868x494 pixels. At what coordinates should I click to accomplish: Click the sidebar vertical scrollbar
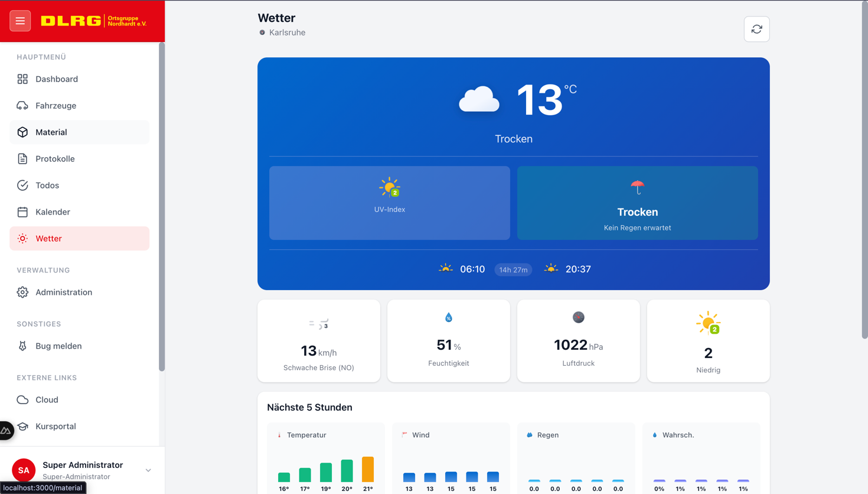point(162,207)
